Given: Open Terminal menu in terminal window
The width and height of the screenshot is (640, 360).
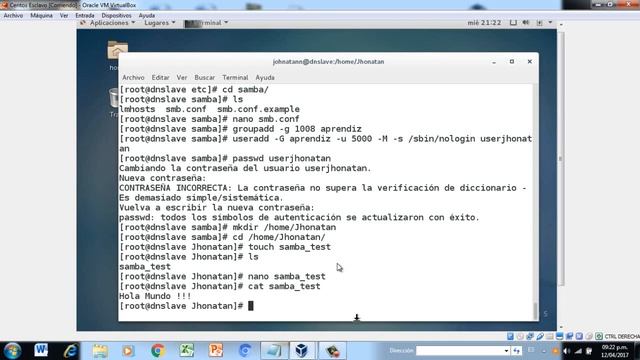Looking at the screenshot, I should pos(235,78).
